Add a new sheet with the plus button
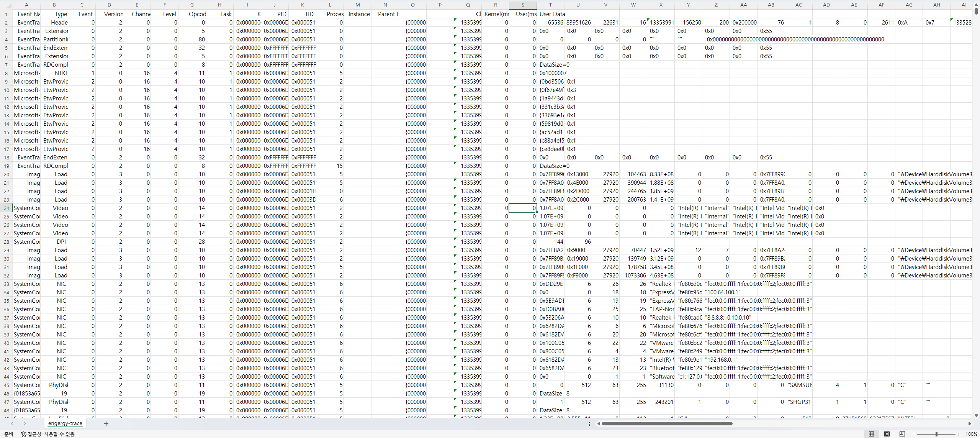Image resolution: width=980 pixels, height=438 pixels. (x=106, y=423)
